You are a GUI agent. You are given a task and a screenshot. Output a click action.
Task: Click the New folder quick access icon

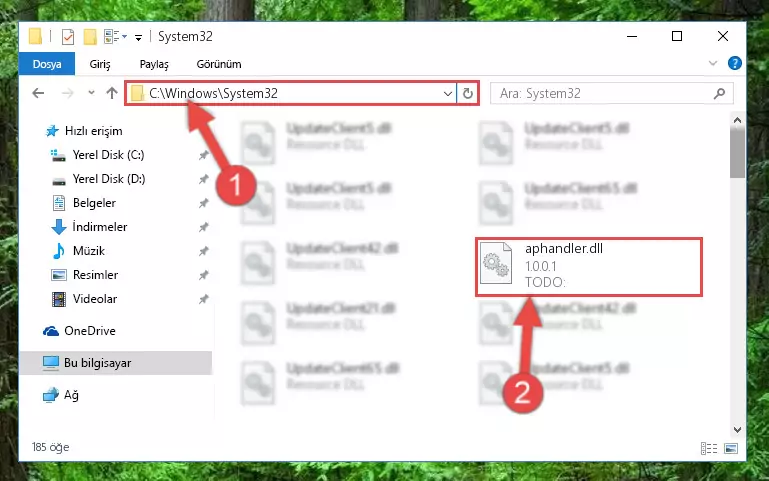coord(90,37)
